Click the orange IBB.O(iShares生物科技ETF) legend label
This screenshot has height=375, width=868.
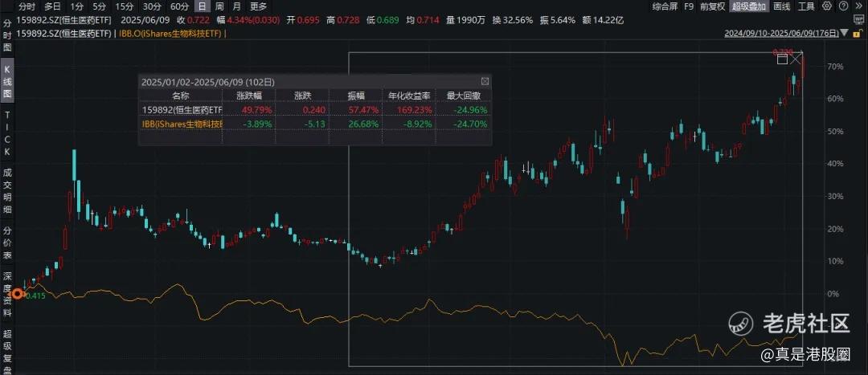pos(170,34)
